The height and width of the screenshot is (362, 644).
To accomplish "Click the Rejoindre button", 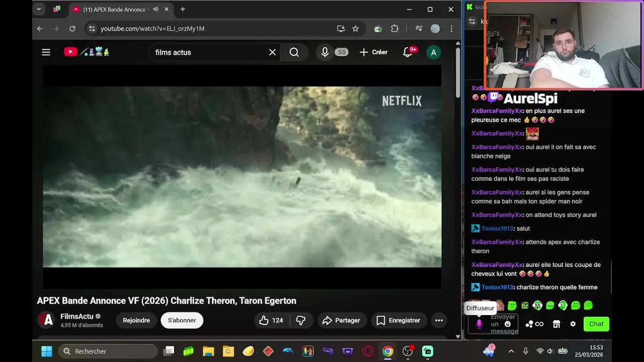I will [x=136, y=320].
